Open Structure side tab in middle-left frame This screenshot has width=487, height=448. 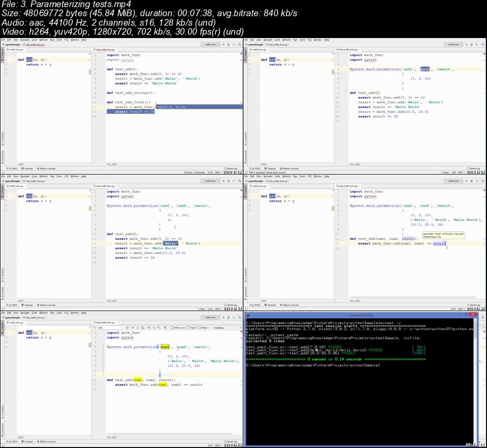pos(2,274)
